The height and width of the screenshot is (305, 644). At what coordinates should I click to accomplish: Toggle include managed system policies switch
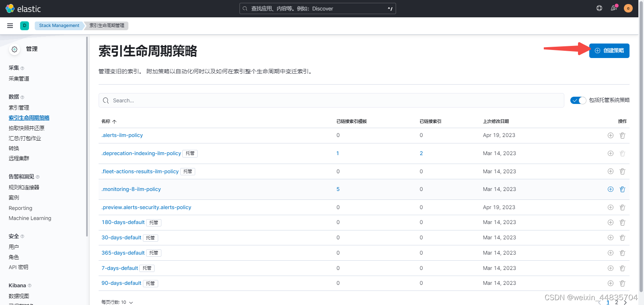click(578, 100)
